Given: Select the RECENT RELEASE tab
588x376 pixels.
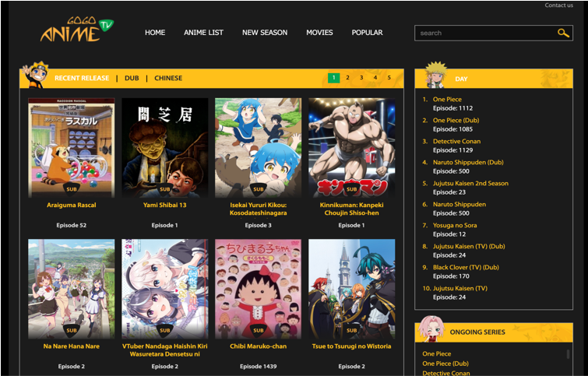Looking at the screenshot, I should pos(82,78).
